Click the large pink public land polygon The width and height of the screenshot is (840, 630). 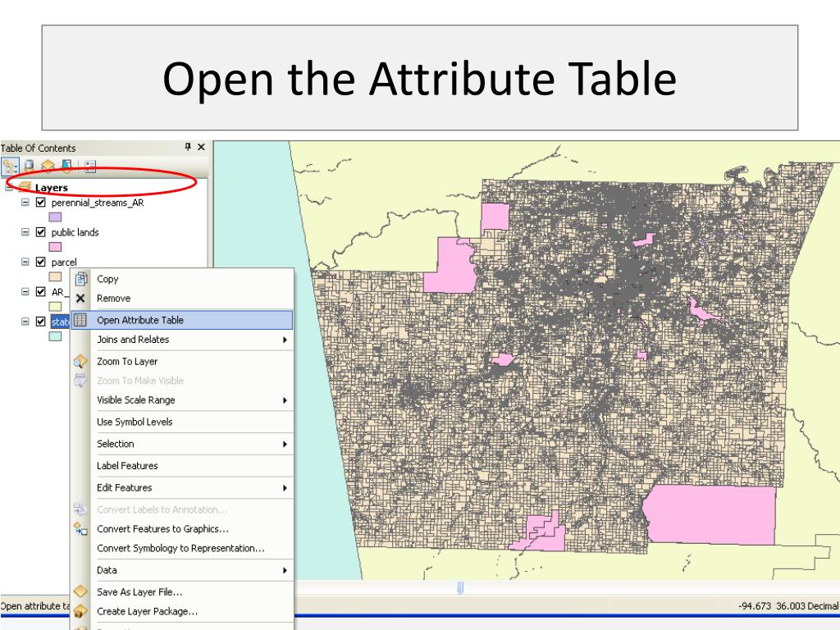click(x=711, y=514)
